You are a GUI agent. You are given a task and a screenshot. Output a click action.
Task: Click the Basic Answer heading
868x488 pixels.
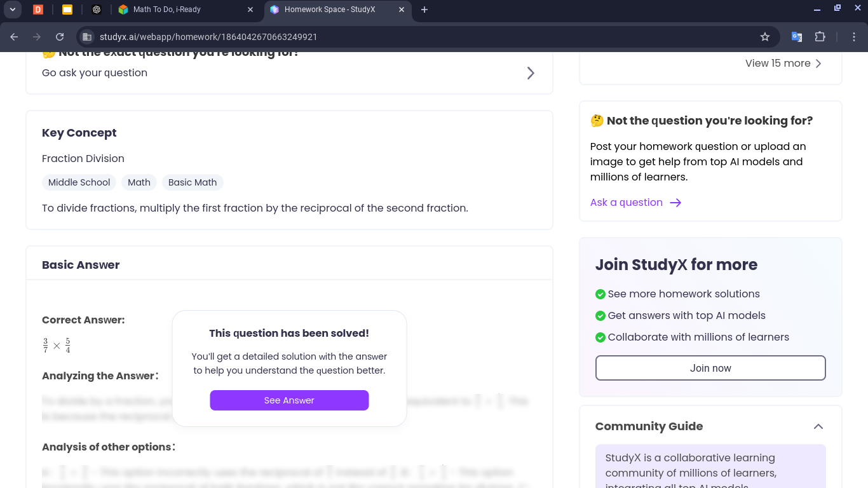pos(81,265)
